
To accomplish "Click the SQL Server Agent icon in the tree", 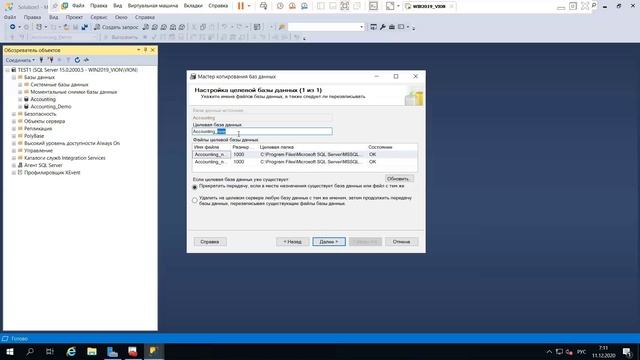I will click(20, 165).
